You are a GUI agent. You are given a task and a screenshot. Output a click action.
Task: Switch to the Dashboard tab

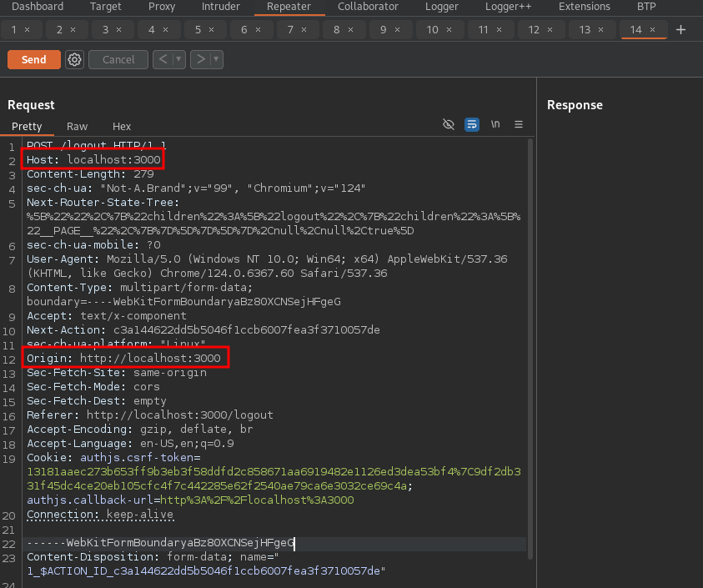(38, 7)
